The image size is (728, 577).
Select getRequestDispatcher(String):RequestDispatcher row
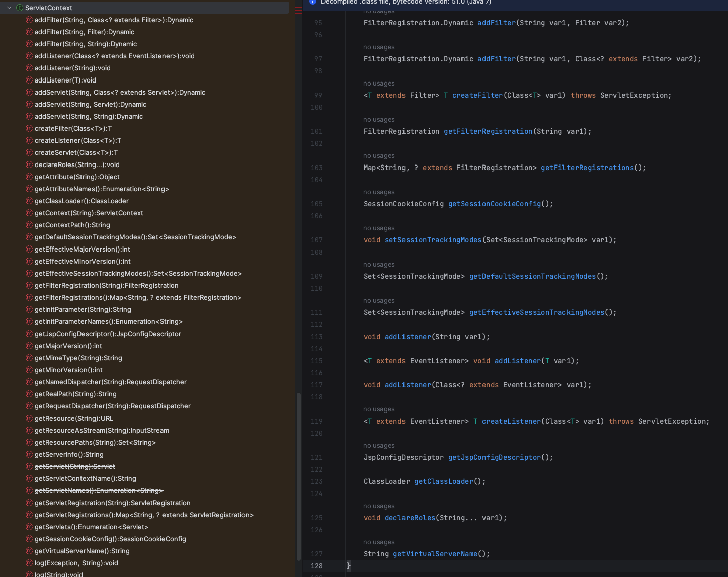coord(113,406)
